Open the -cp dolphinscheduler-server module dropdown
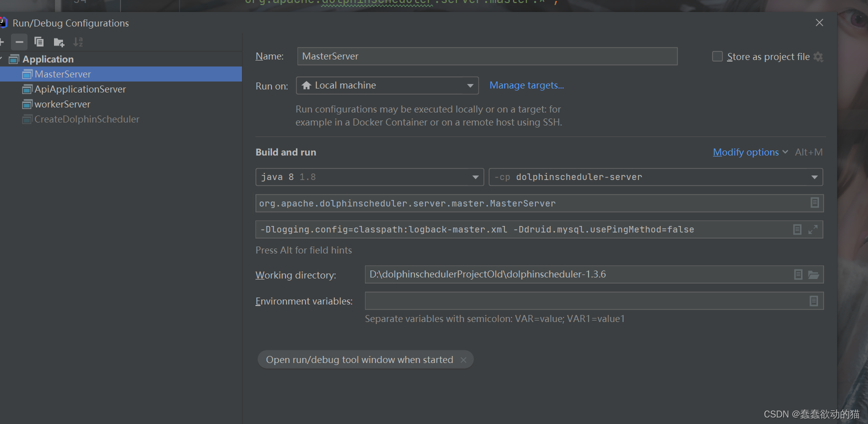 point(656,177)
